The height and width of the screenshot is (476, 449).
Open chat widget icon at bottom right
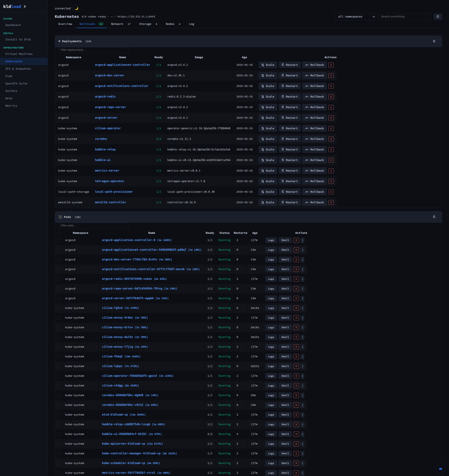tap(440, 469)
